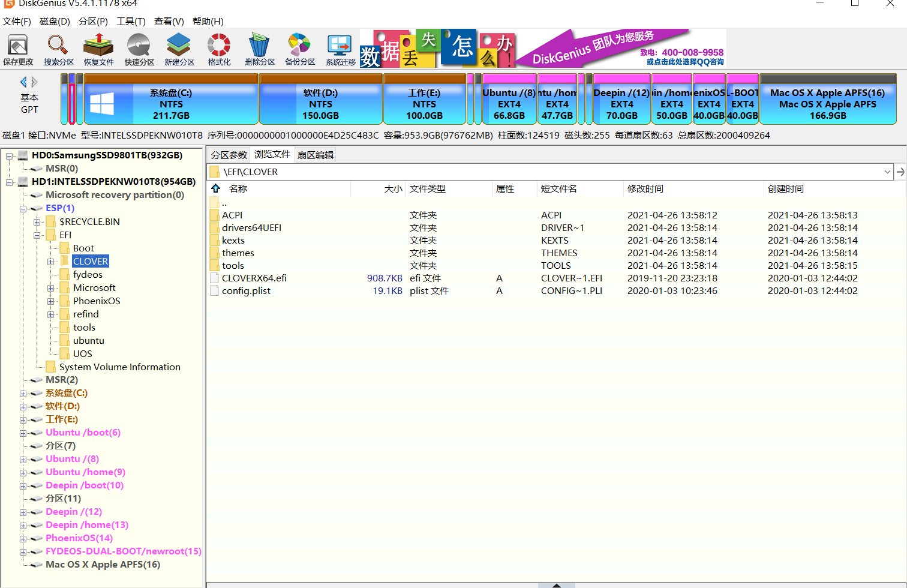Open the 备份分区 backup partition tool
The image size is (907, 588).
pos(300,49)
